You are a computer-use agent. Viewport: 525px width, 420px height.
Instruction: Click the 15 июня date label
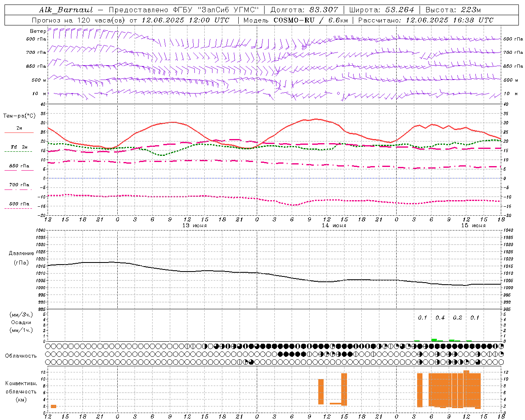[473, 226]
